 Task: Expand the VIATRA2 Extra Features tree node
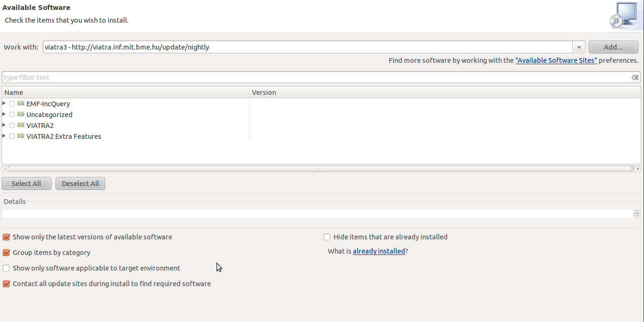[4, 136]
